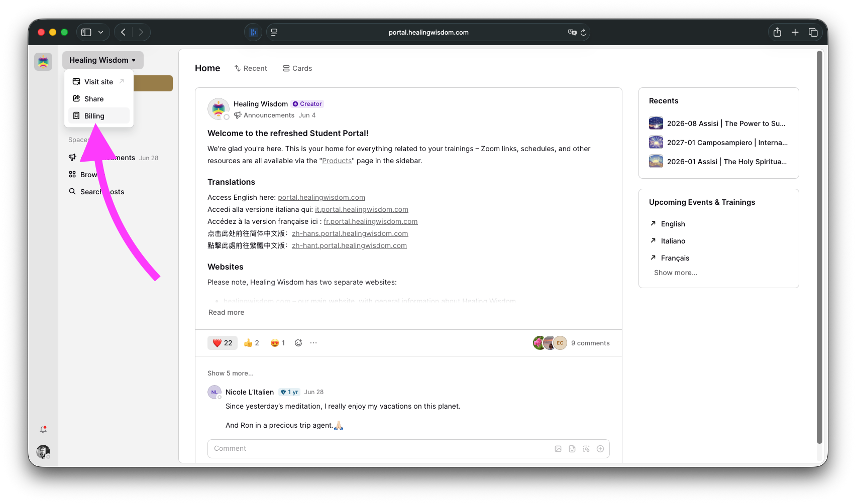Viewport: 856px width, 504px height.
Task: Open the Italiano events link
Action: (x=668, y=241)
